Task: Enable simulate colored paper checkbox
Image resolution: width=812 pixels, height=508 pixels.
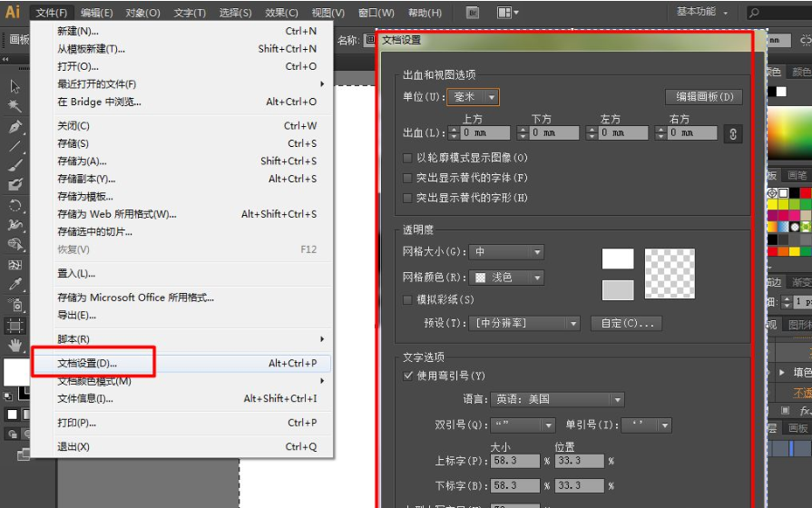Action: pyautogui.click(x=407, y=300)
